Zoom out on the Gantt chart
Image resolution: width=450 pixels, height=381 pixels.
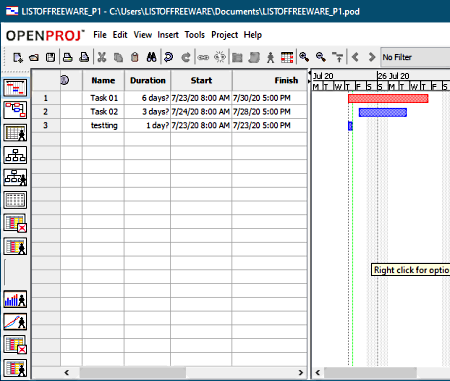(321, 57)
